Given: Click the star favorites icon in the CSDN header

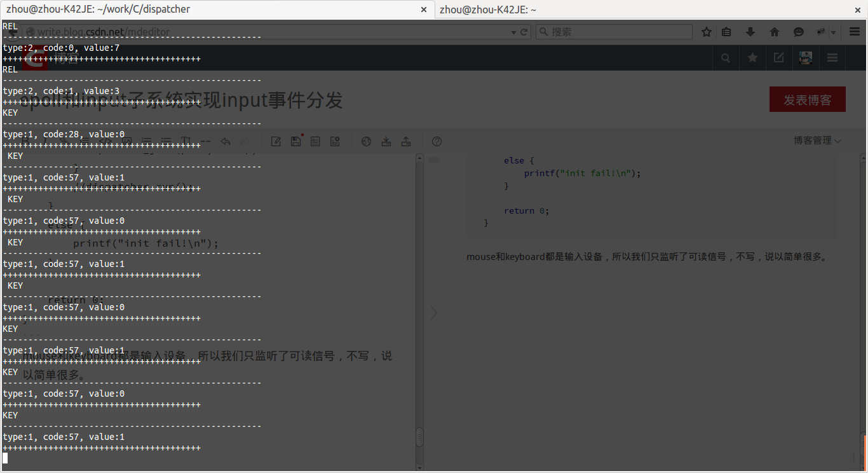Looking at the screenshot, I should pos(752,58).
